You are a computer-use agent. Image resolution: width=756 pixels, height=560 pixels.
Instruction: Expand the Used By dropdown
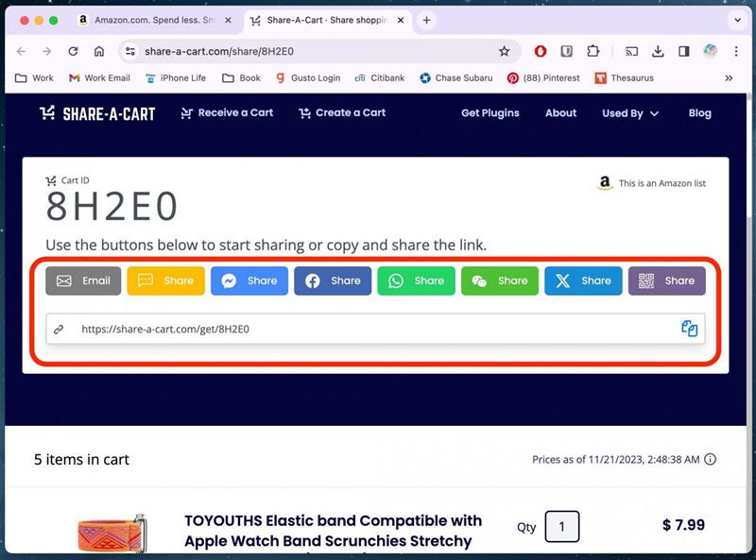pyautogui.click(x=630, y=113)
